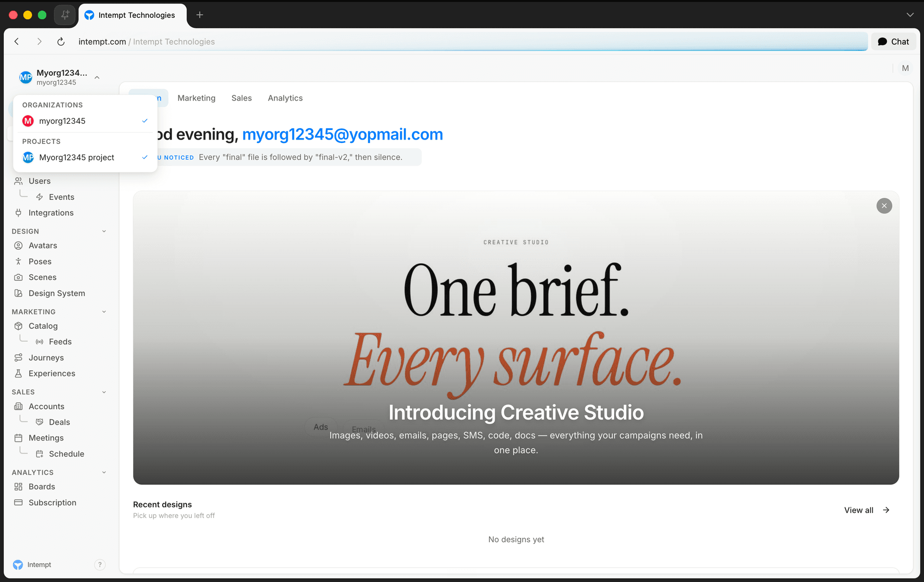
Task: Click the Feeds broadcast icon
Action: (39, 342)
